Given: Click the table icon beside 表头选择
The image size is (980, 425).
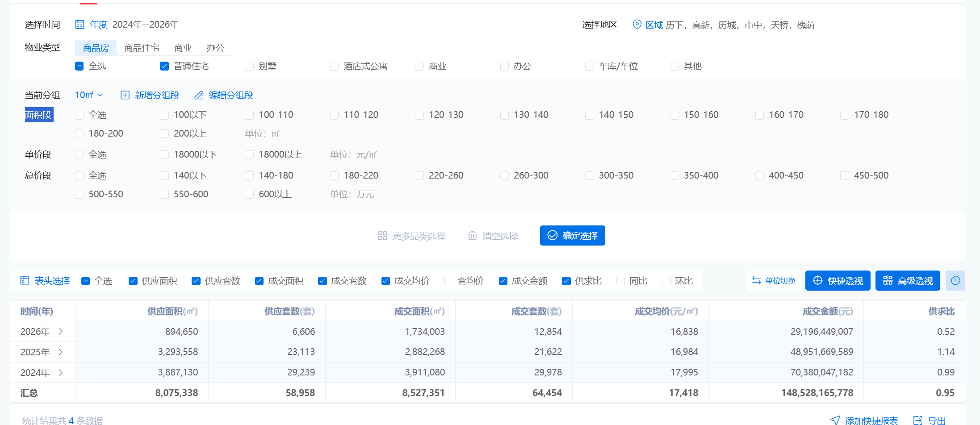Looking at the screenshot, I should pos(25,280).
